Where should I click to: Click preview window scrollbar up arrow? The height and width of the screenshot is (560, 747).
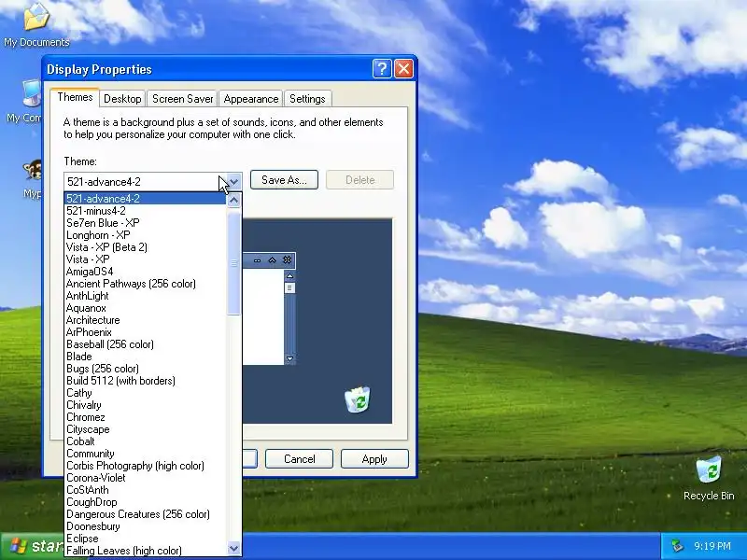tap(289, 276)
